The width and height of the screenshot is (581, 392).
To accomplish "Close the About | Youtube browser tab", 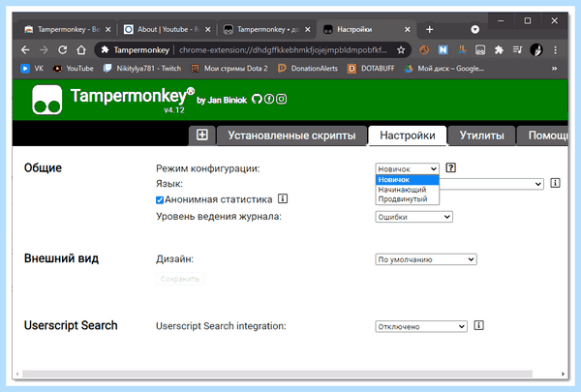I will 208,30.
